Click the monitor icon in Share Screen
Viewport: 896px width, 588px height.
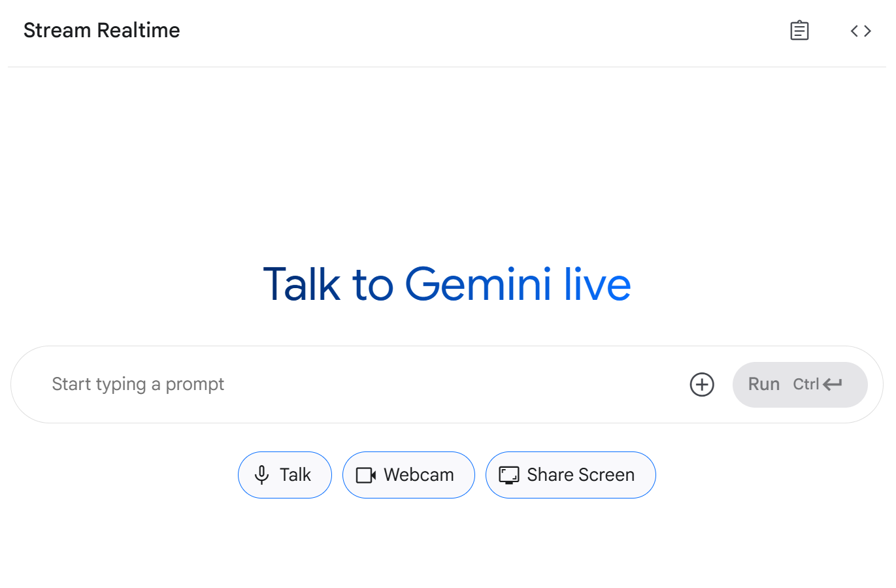tap(508, 475)
